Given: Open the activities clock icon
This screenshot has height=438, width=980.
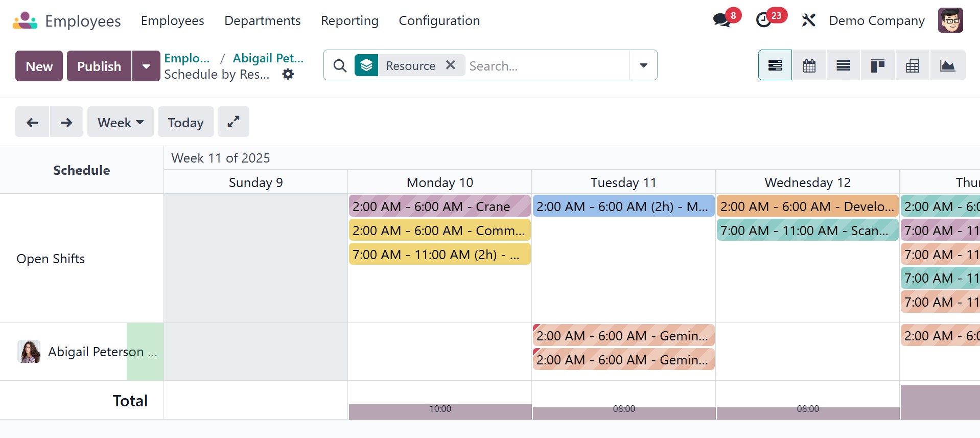Looking at the screenshot, I should [764, 20].
